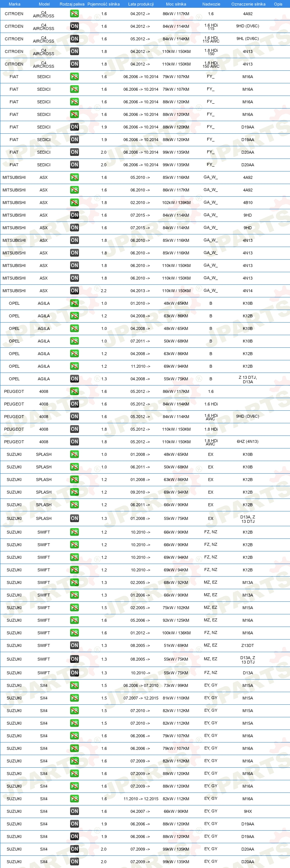Click the Nadwozie column header

click(211, 4)
